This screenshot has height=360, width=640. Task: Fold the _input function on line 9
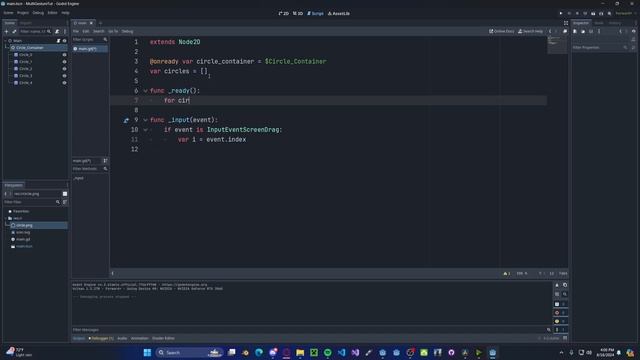145,120
